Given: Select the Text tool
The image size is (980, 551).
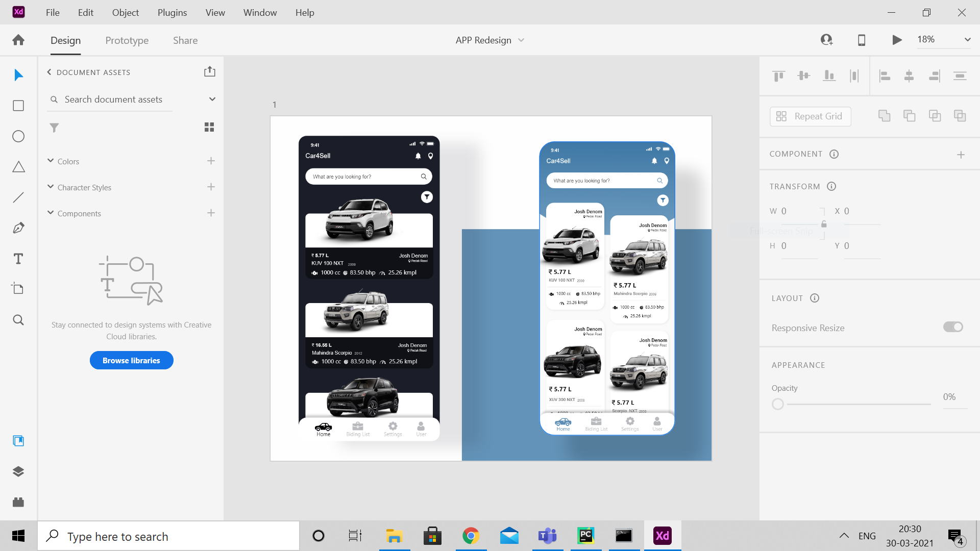Looking at the screenshot, I should (x=18, y=259).
